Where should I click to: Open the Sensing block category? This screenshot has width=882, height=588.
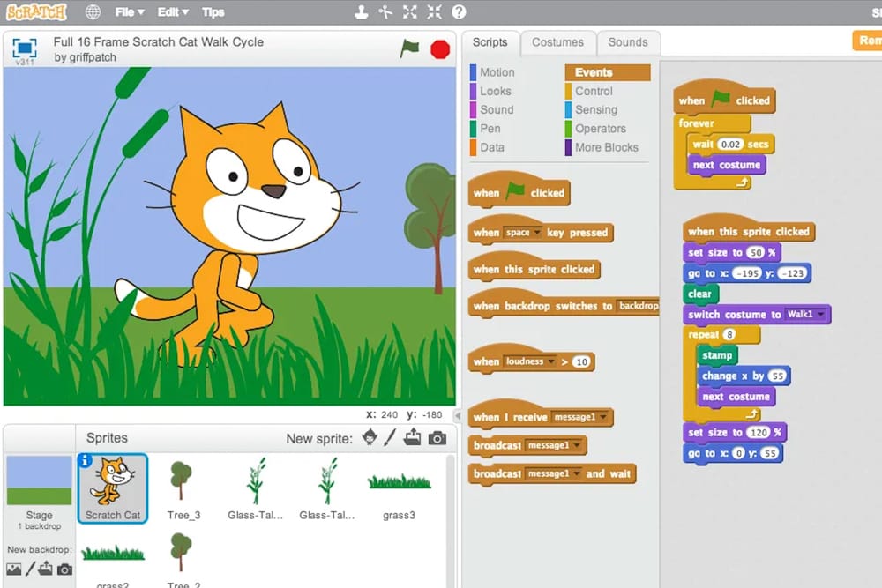coord(595,109)
